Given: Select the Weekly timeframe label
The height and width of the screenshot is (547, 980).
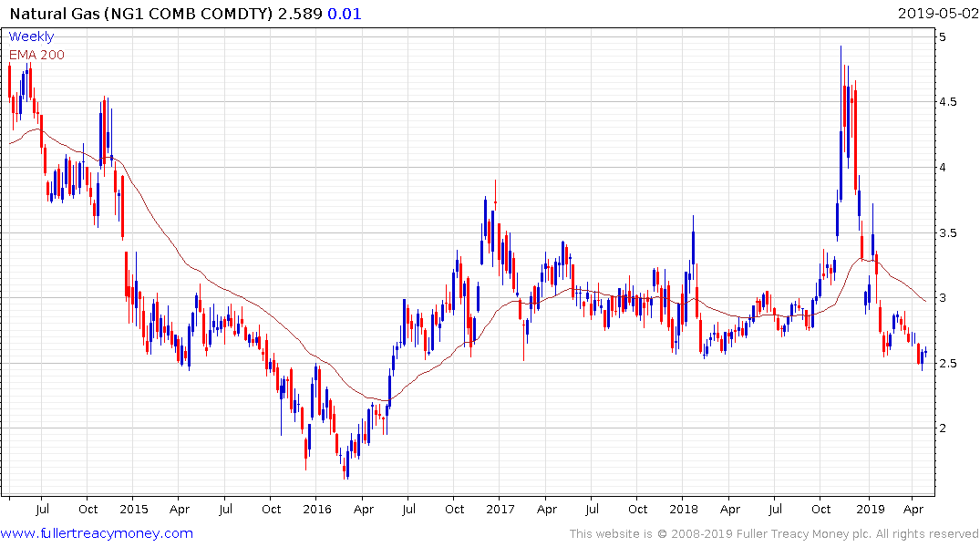Looking at the screenshot, I should pyautogui.click(x=31, y=36).
